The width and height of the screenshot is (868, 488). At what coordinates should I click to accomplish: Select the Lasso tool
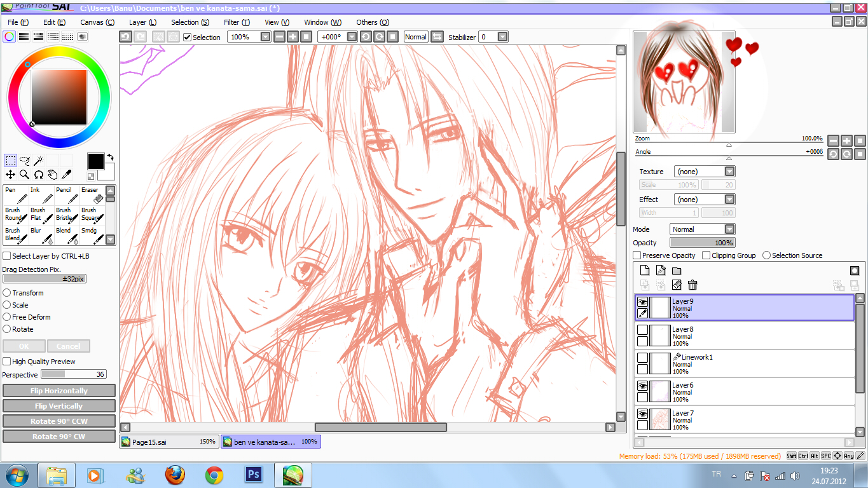click(25, 160)
